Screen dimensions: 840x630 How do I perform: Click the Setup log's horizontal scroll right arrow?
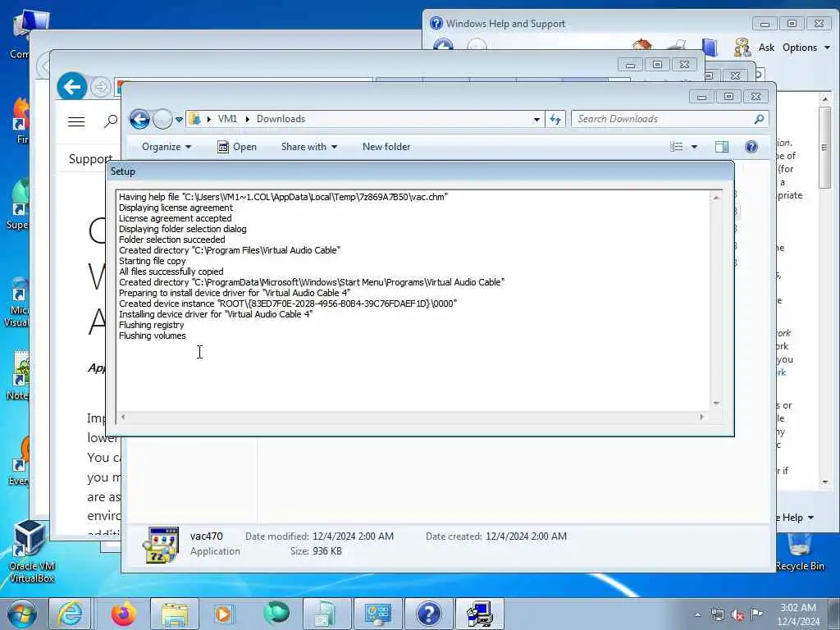coord(702,417)
